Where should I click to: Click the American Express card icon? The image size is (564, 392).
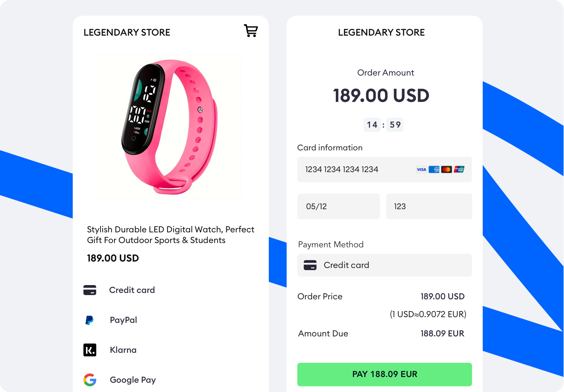pos(434,170)
